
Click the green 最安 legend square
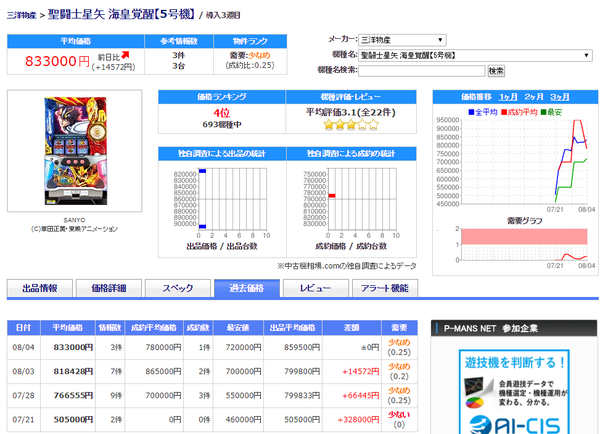543,112
